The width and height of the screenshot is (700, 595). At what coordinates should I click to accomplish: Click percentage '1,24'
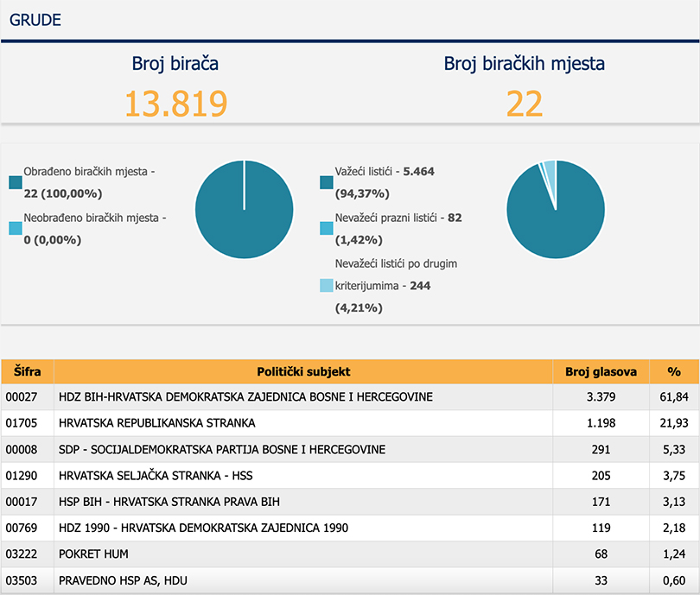click(x=674, y=554)
